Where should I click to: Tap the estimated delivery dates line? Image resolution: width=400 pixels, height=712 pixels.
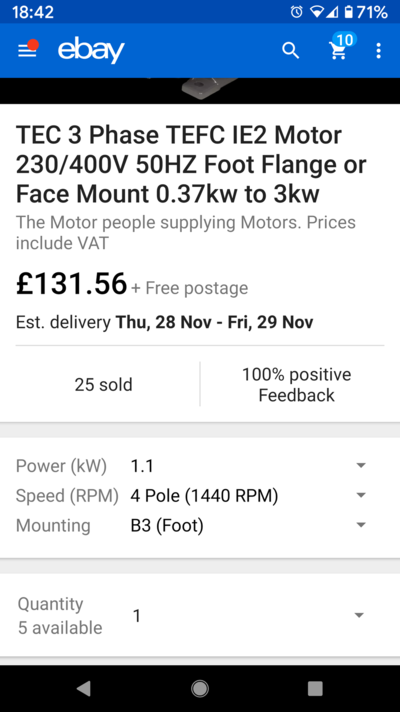(x=164, y=322)
